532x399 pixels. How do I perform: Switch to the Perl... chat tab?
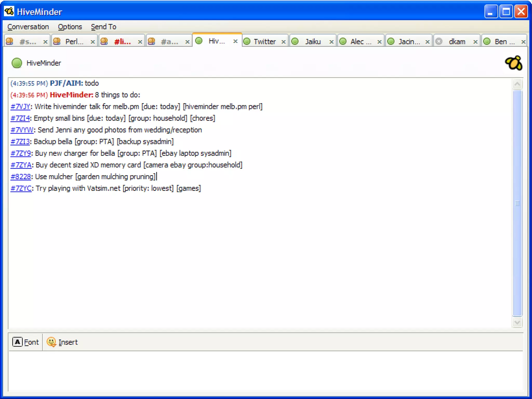coord(74,42)
